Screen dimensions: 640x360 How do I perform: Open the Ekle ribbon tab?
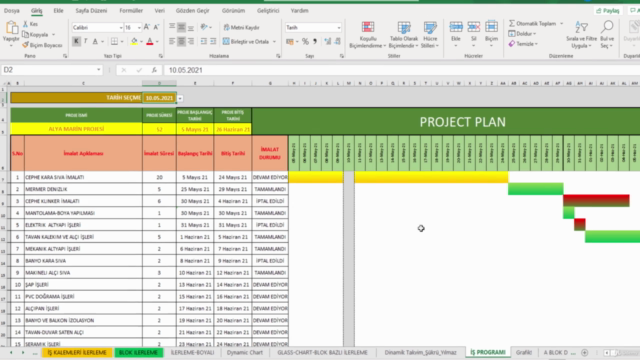[58, 11]
